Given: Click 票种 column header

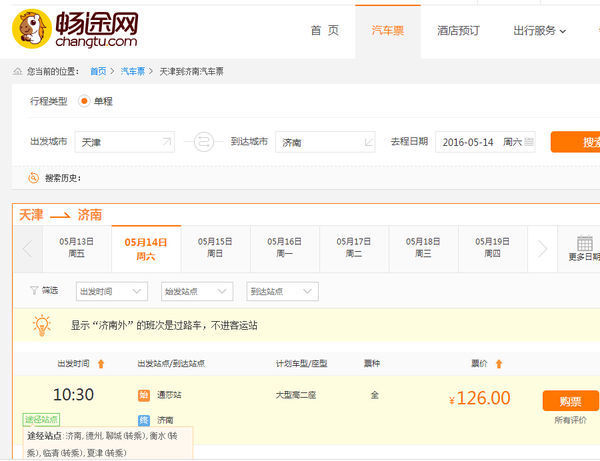Looking at the screenshot, I should click(372, 363).
